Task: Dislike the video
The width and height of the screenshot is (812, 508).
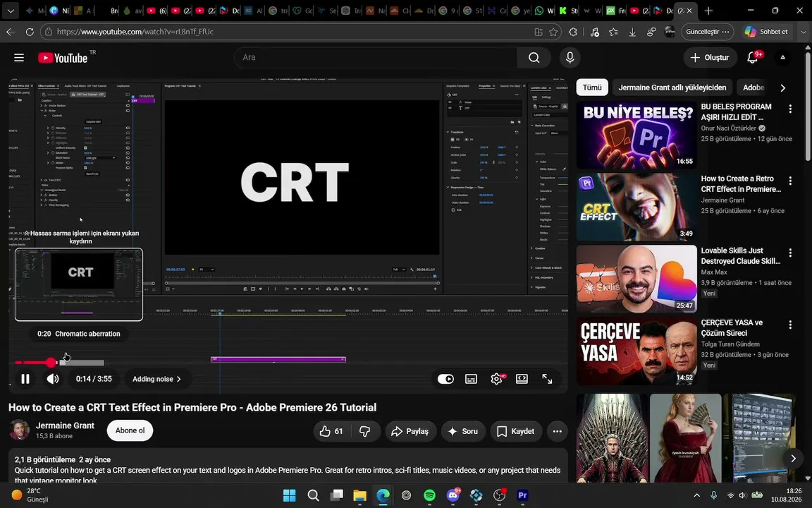Action: [365, 431]
